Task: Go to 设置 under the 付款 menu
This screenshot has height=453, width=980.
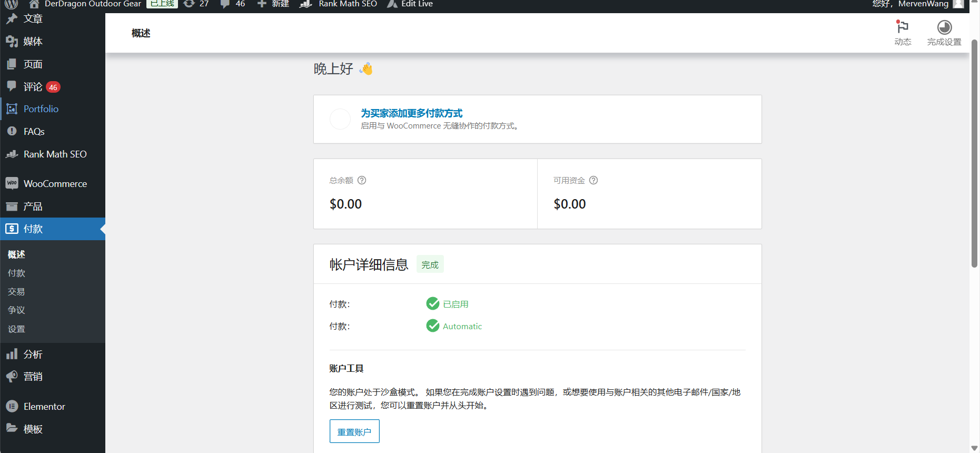Action: coord(16,329)
